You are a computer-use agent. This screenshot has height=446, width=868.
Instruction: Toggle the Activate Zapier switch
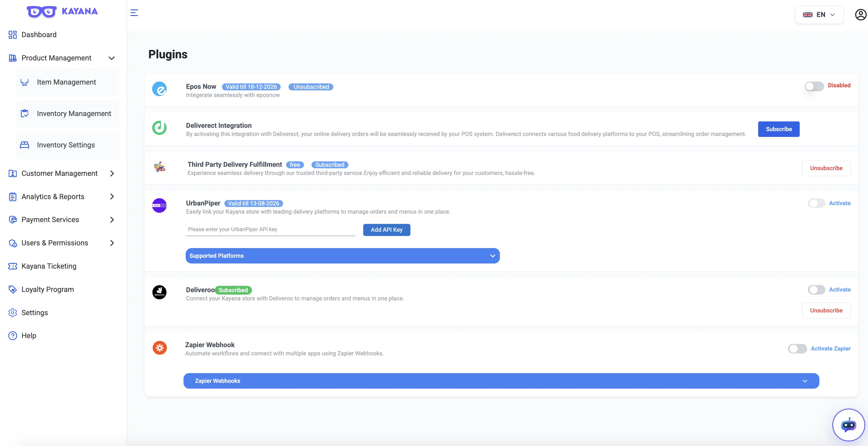pyautogui.click(x=797, y=348)
